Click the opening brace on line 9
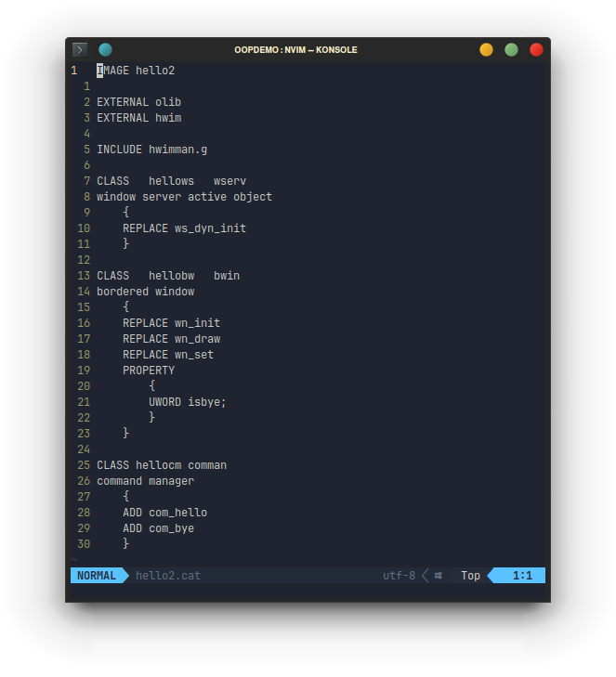 (125, 212)
